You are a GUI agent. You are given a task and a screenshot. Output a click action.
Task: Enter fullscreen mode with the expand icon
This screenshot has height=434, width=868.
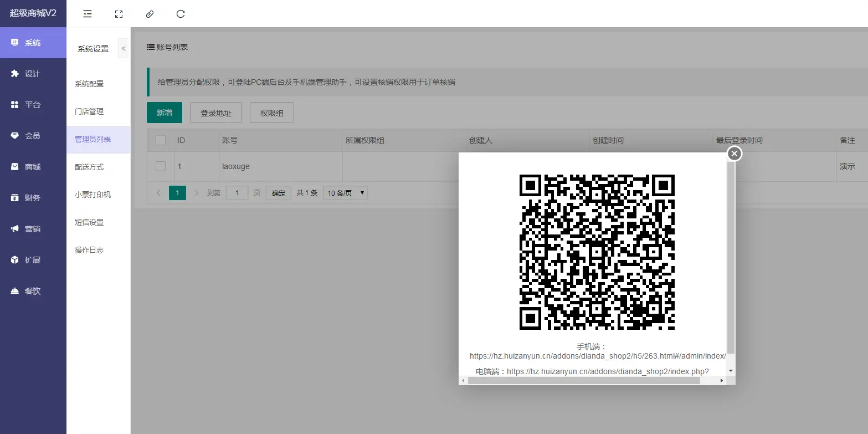119,14
